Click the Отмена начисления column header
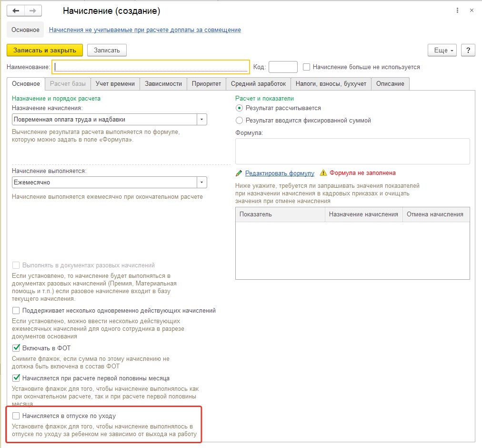Viewport: 482px width, 448px height. pyautogui.click(x=436, y=214)
